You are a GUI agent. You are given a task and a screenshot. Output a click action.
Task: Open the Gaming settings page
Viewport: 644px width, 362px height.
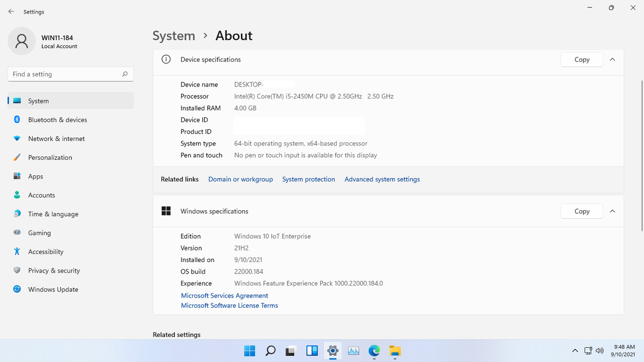(x=71, y=233)
